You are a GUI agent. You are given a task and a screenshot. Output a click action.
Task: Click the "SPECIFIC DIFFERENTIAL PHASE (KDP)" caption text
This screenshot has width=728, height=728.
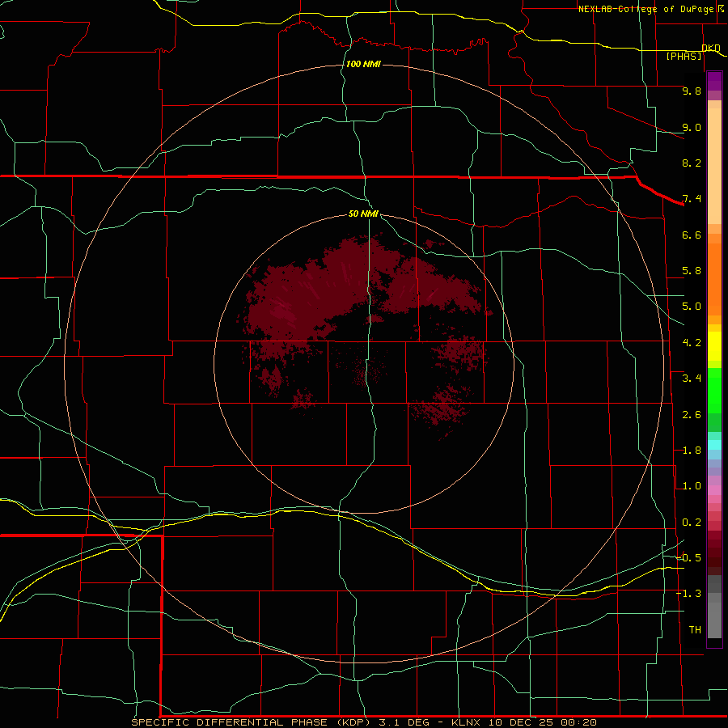[251, 722]
